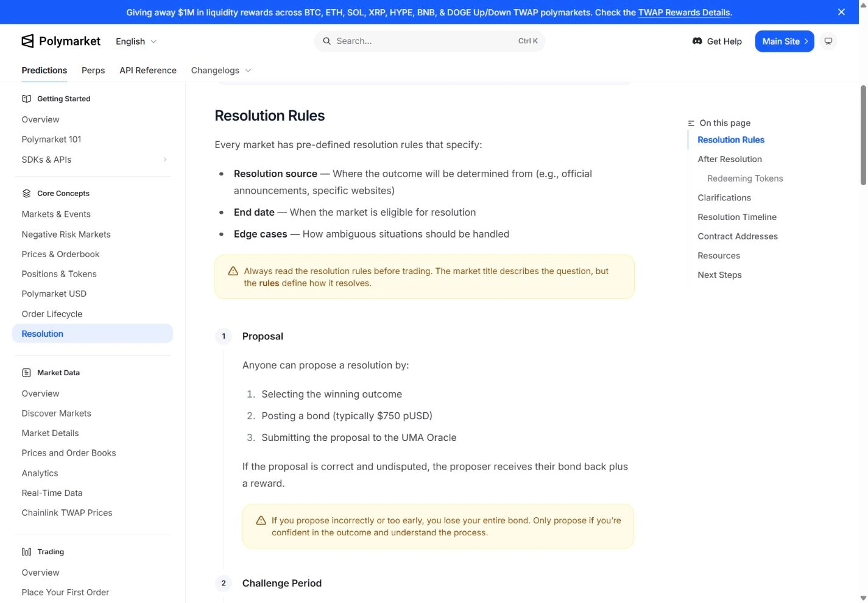
Task: Jump to Contract Addresses section
Action: point(738,236)
